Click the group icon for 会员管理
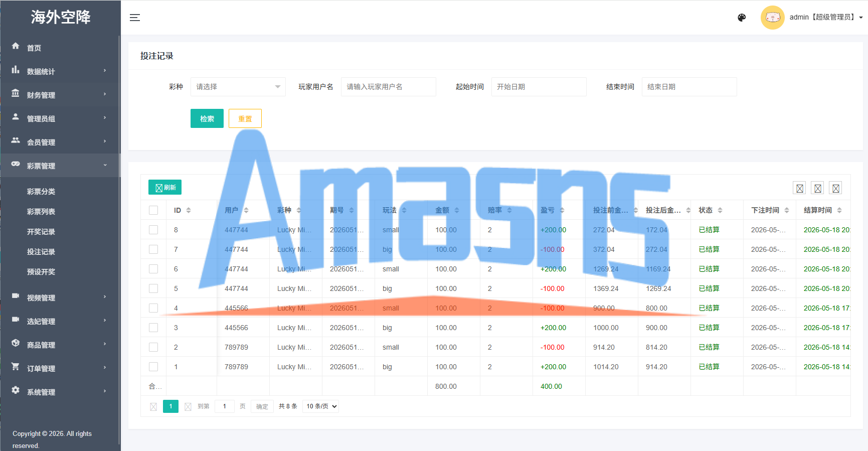Screen dimensions: 868x451 [16, 140]
